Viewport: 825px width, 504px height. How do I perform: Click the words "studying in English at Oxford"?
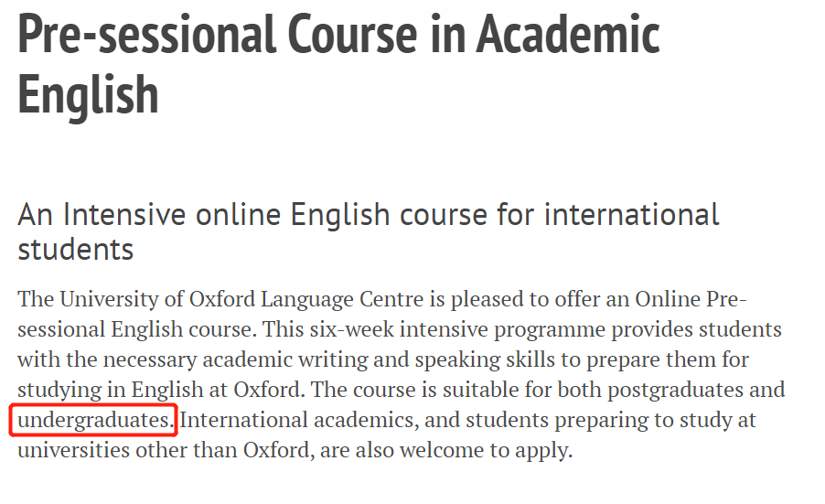point(158,391)
